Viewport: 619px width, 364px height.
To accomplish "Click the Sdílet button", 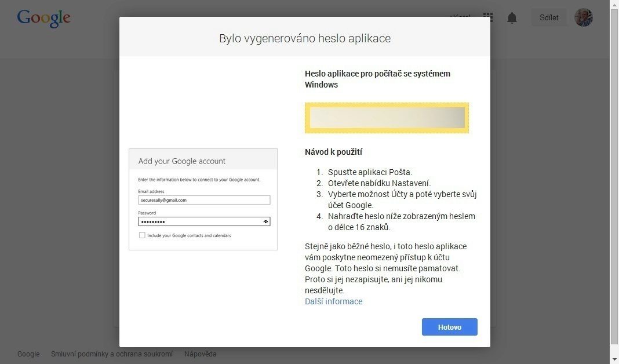I will (549, 18).
